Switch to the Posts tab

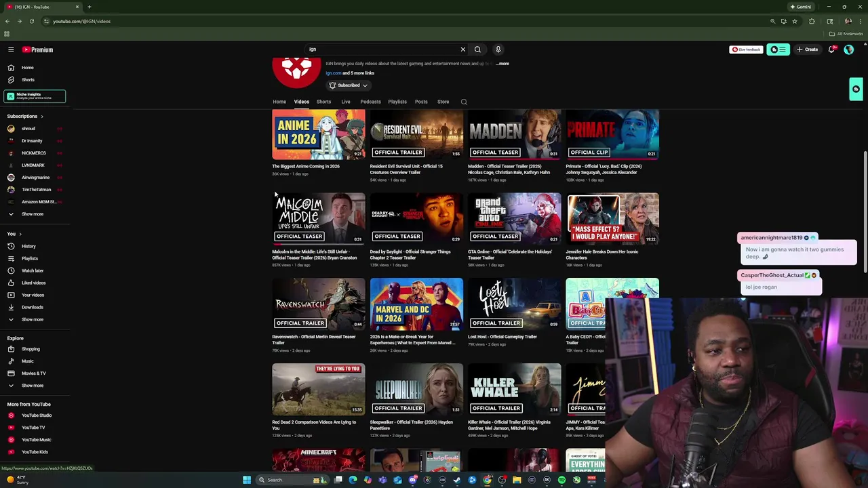click(421, 102)
